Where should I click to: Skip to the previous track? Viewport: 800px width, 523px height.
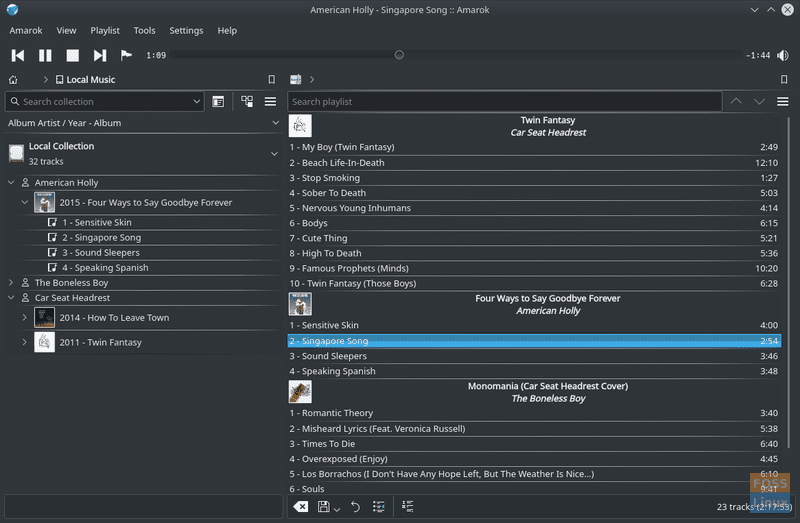18,55
